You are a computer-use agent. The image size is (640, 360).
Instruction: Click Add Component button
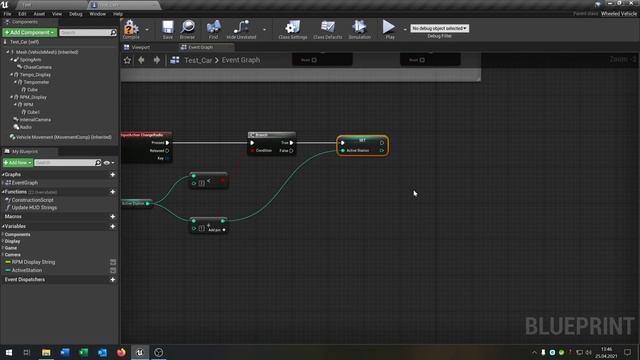[x=30, y=32]
